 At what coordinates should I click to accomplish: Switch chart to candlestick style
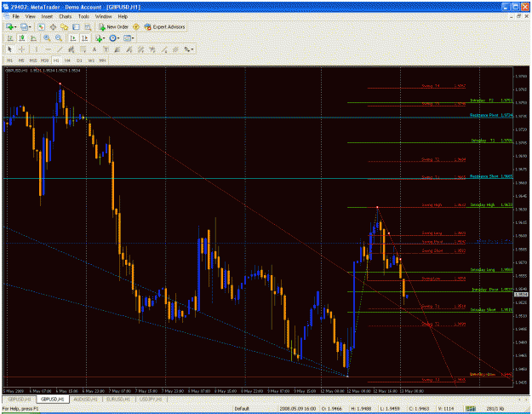(22, 38)
